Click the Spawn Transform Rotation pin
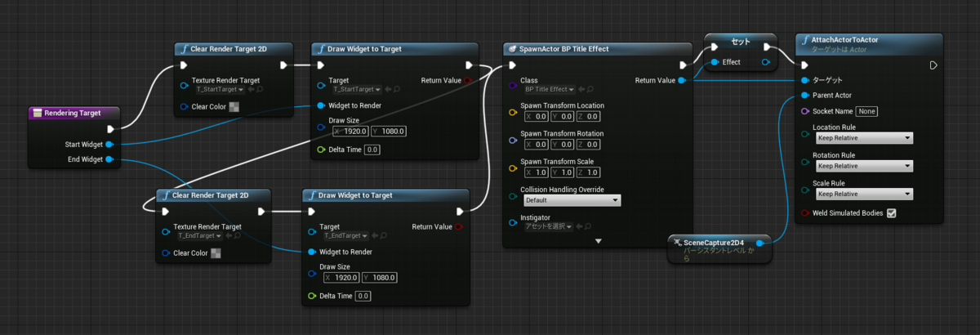The width and height of the screenshot is (980, 335). (512, 140)
